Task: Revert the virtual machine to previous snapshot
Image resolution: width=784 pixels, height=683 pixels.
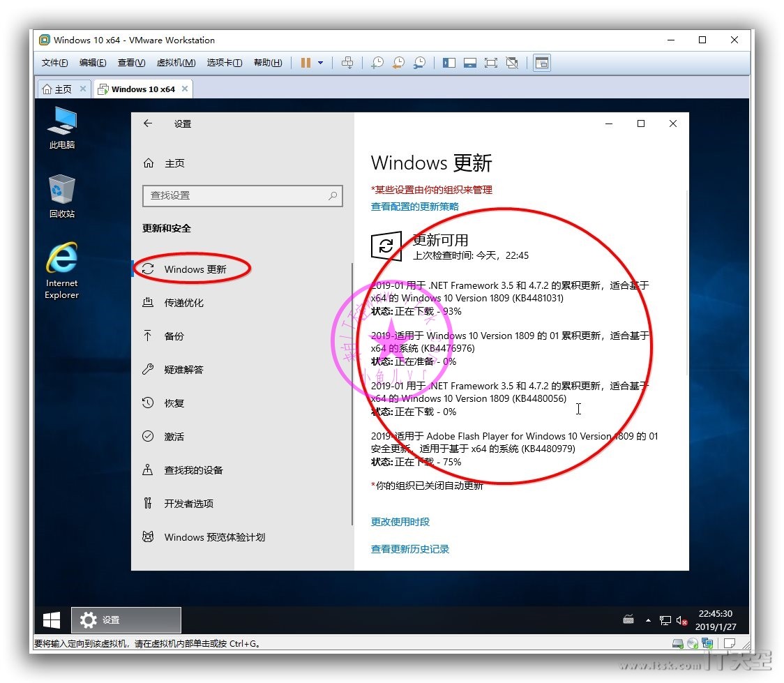Action: coord(398,63)
